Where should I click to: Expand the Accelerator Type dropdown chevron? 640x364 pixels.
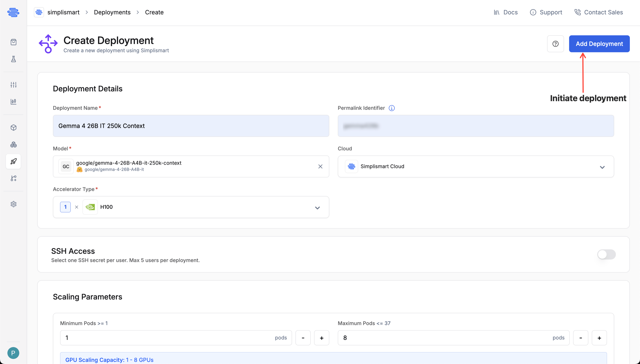(317, 207)
